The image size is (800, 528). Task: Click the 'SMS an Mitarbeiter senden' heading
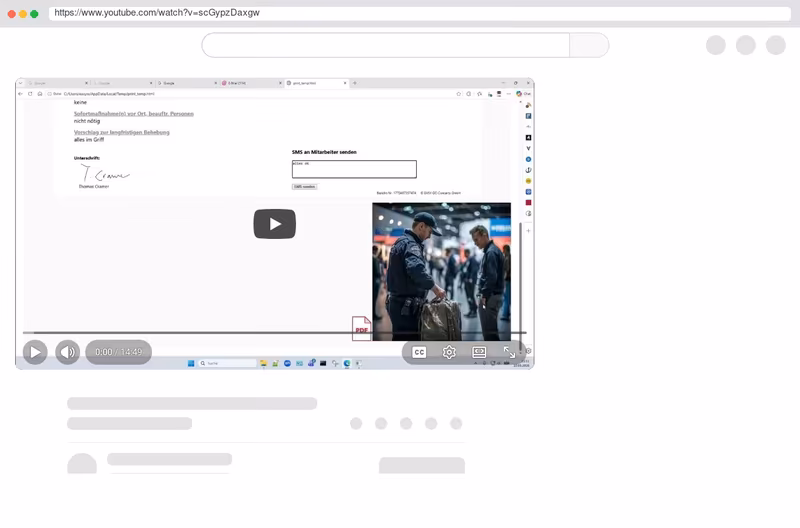click(x=324, y=152)
